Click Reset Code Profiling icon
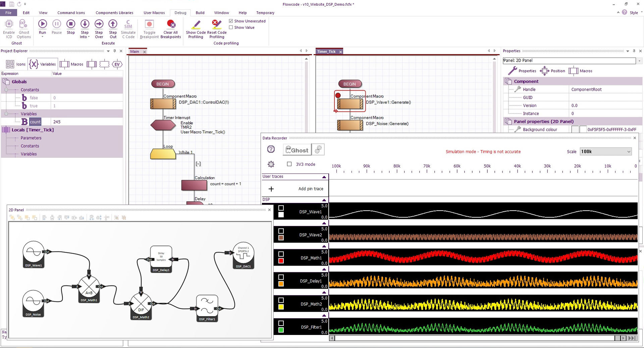 (x=217, y=24)
